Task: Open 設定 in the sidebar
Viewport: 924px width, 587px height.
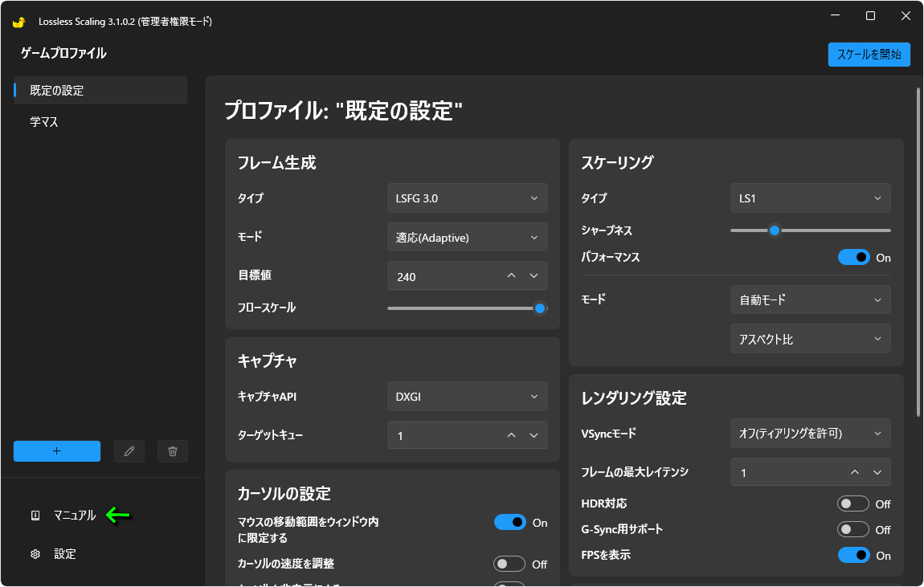Action: [x=64, y=554]
